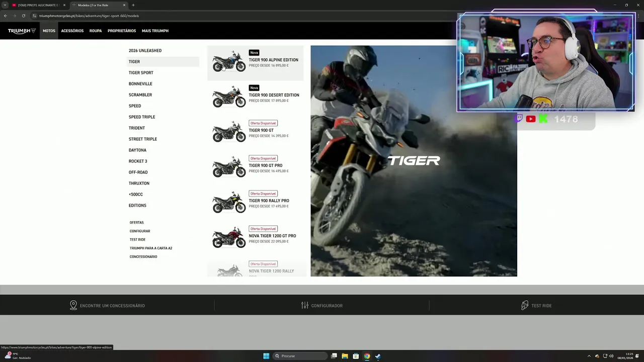Open the ACESSÓRIOS menu
Screen dimensions: 644x362
pos(72,31)
